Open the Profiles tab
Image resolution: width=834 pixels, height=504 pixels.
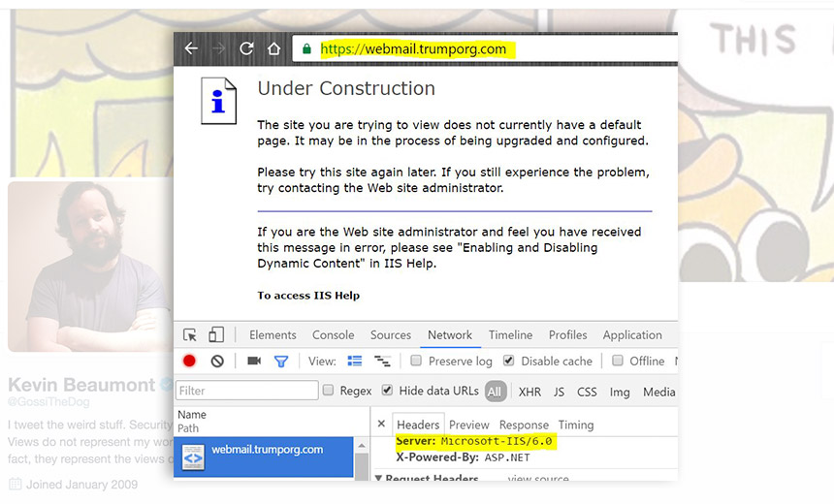[x=567, y=335]
